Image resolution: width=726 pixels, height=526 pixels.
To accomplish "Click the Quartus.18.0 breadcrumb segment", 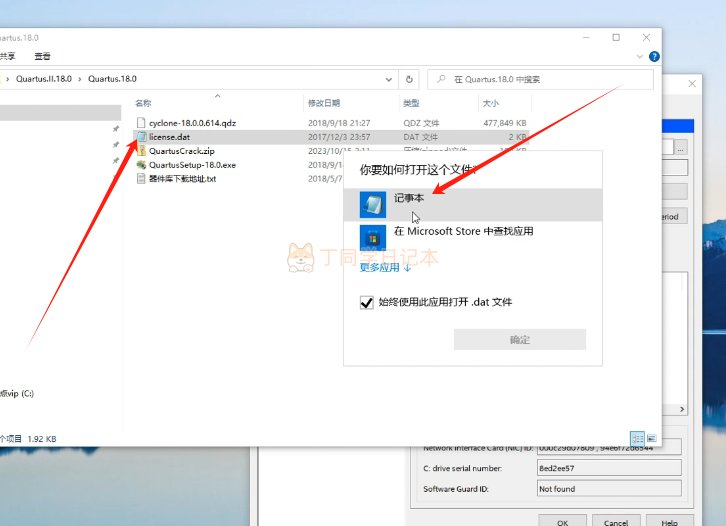I will point(113,79).
